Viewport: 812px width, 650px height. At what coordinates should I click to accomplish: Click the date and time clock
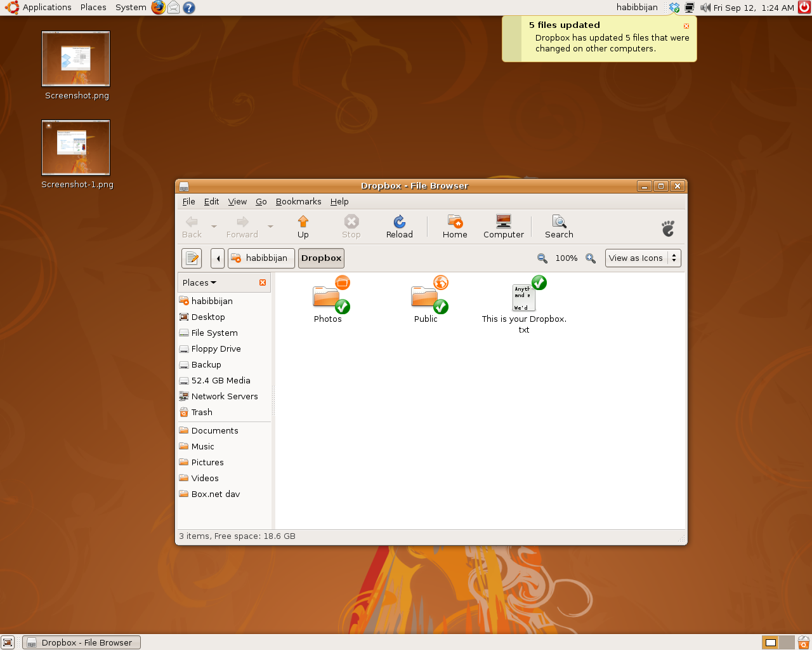pyautogui.click(x=754, y=8)
